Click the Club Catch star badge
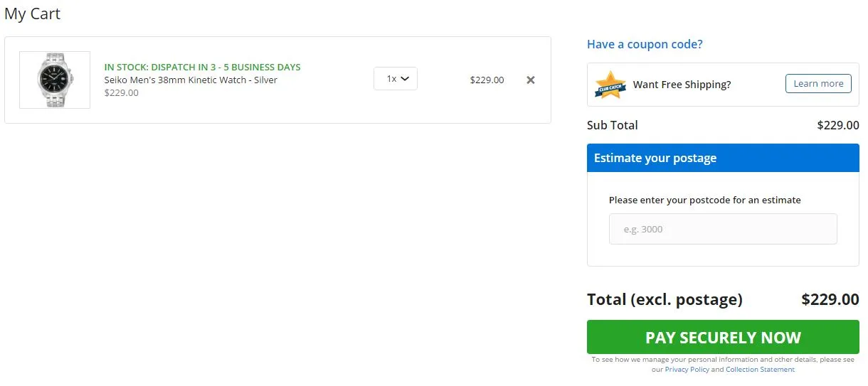Screen dimensions: 868x386 pyautogui.click(x=610, y=85)
